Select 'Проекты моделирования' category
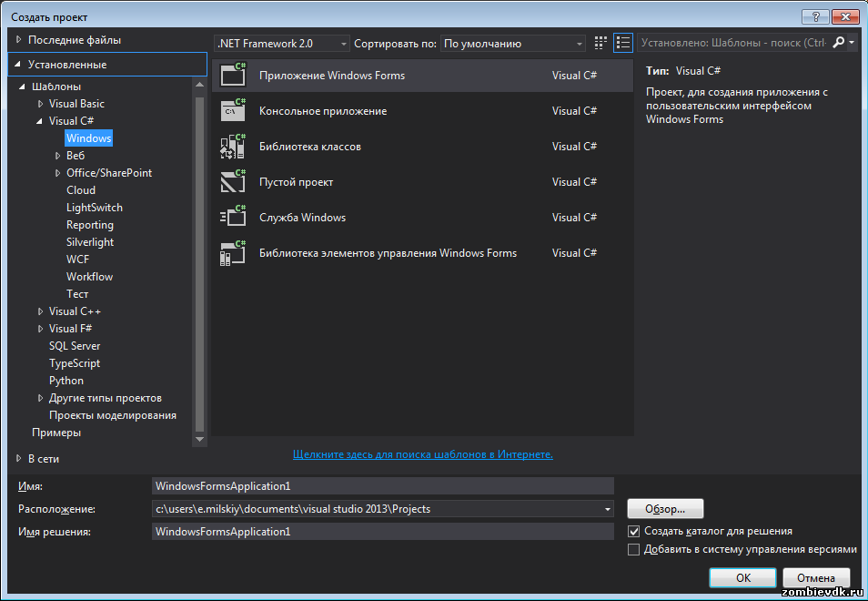The height and width of the screenshot is (601, 868). point(113,415)
